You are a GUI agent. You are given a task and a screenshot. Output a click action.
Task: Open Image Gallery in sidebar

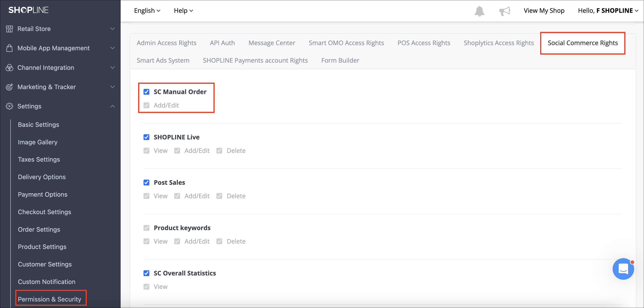click(x=38, y=142)
